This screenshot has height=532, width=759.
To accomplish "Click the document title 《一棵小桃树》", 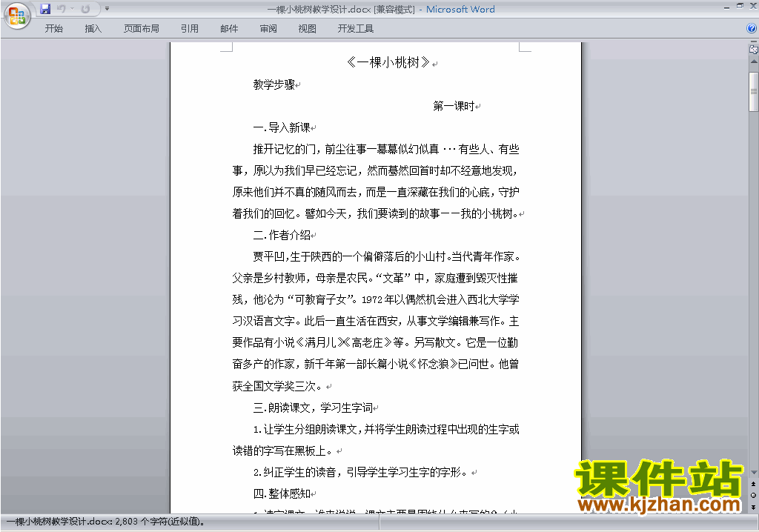I will click(388, 62).
